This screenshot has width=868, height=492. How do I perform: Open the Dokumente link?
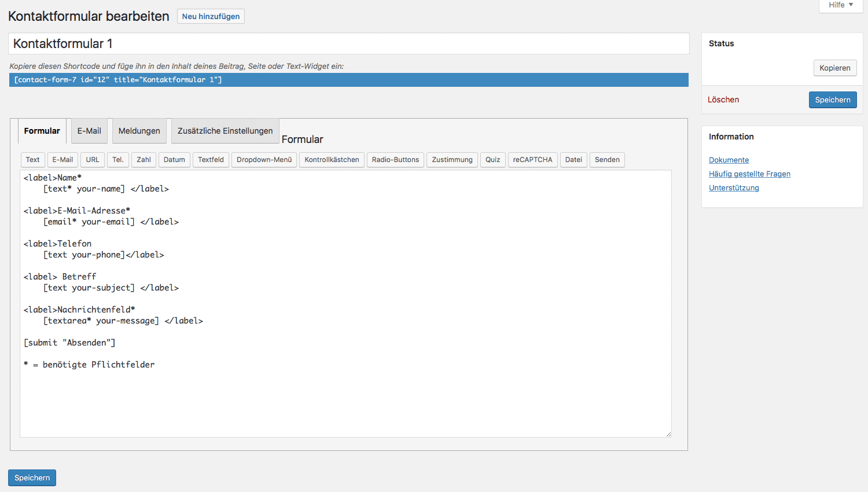tap(729, 160)
